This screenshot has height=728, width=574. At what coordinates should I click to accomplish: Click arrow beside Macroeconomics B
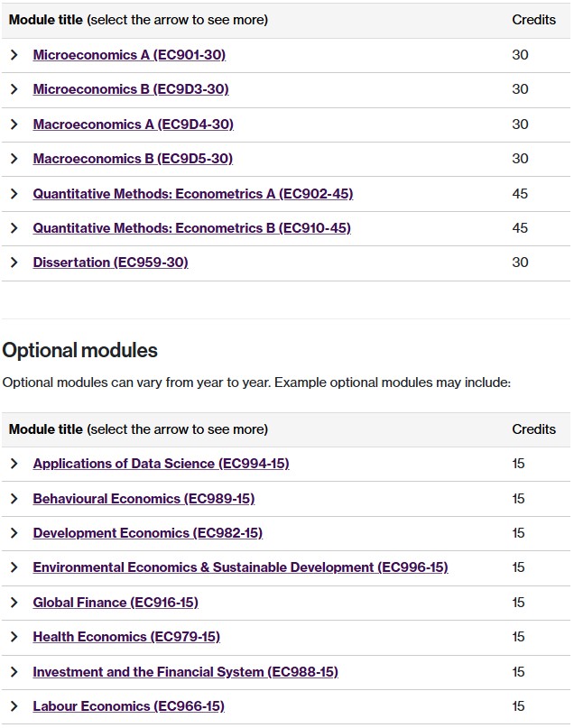click(14, 159)
